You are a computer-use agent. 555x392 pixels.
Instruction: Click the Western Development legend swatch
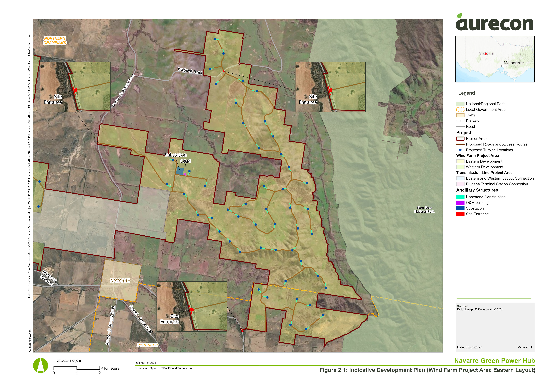460,167
